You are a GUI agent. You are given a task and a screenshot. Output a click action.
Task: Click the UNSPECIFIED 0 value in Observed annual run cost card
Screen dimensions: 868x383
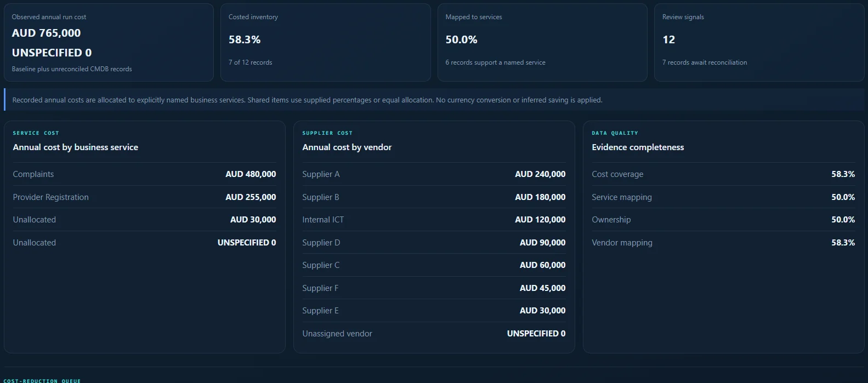tap(52, 53)
